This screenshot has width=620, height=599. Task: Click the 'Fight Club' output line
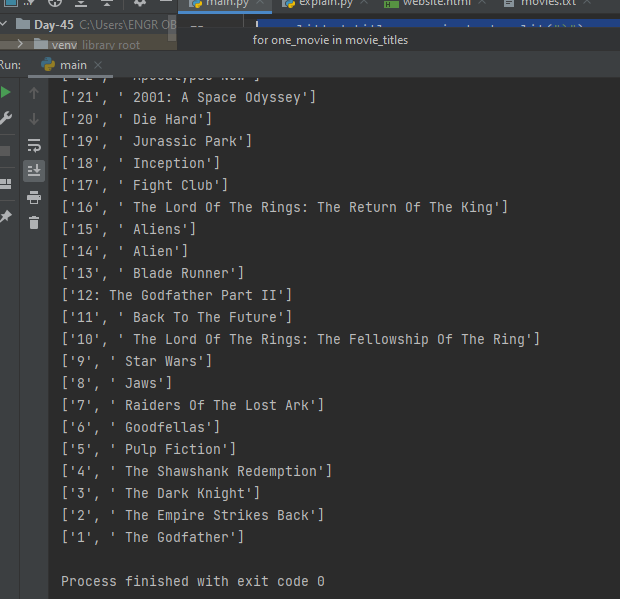coord(144,185)
